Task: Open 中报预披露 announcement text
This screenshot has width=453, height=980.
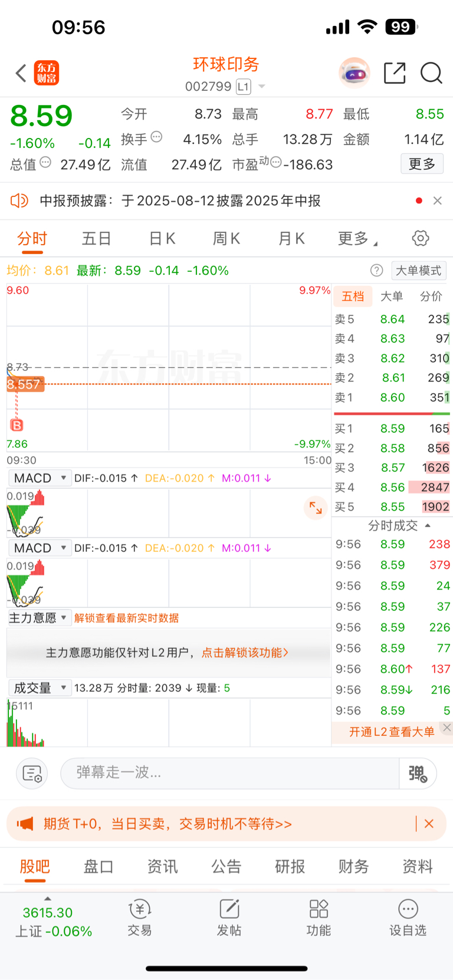Action: click(x=180, y=201)
